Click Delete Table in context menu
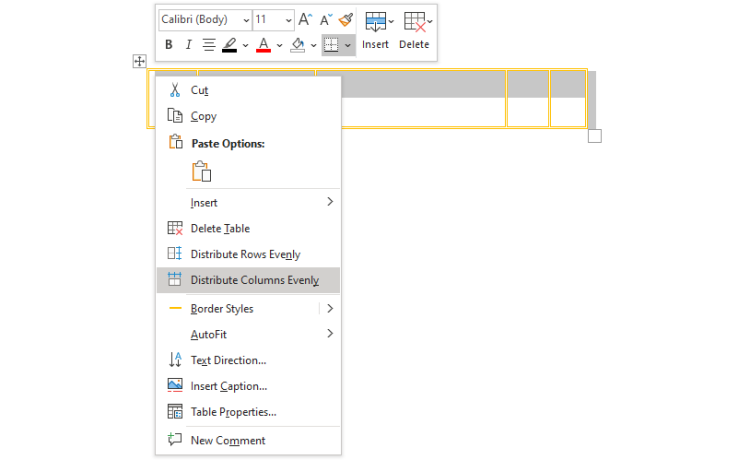The height and width of the screenshot is (460, 750). pyautogui.click(x=220, y=228)
